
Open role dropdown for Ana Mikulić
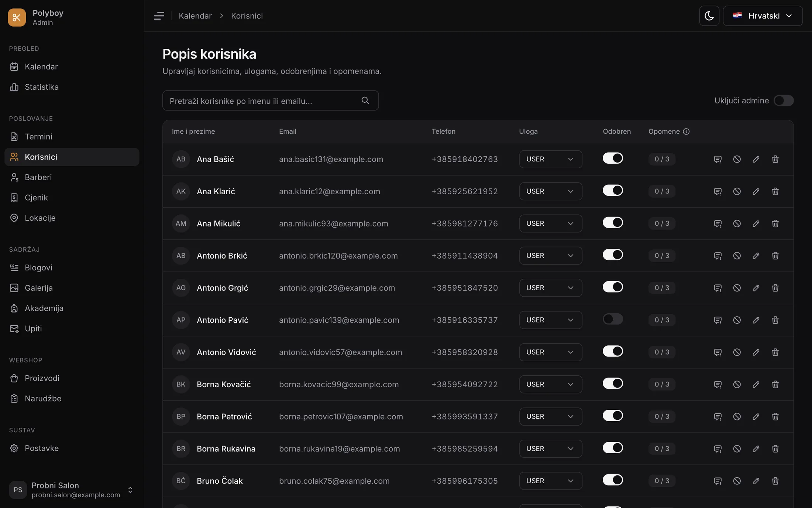(x=550, y=224)
